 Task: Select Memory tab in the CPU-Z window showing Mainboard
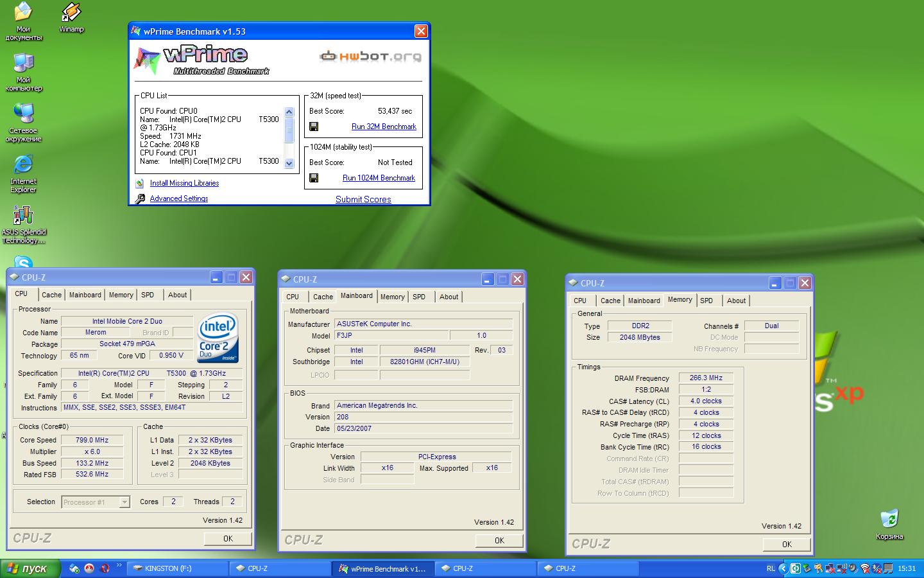(x=392, y=297)
